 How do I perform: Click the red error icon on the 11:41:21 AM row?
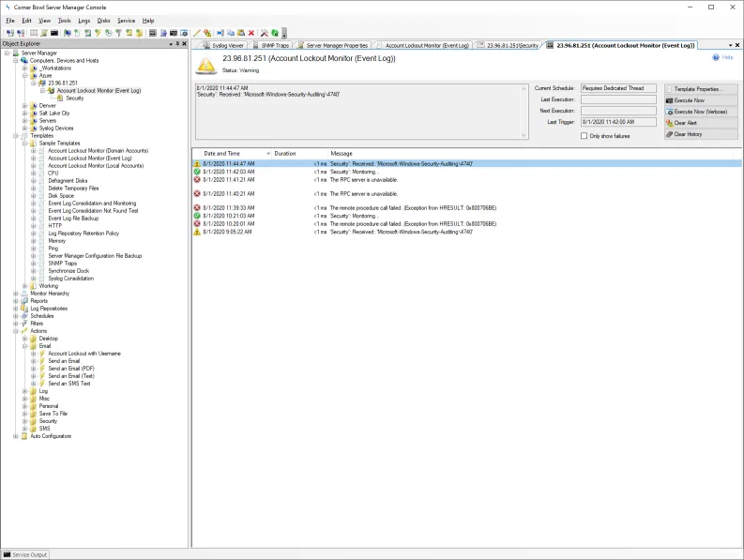(x=197, y=180)
